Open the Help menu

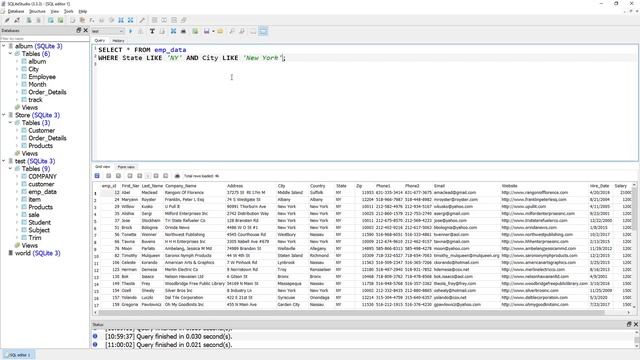click(83, 11)
